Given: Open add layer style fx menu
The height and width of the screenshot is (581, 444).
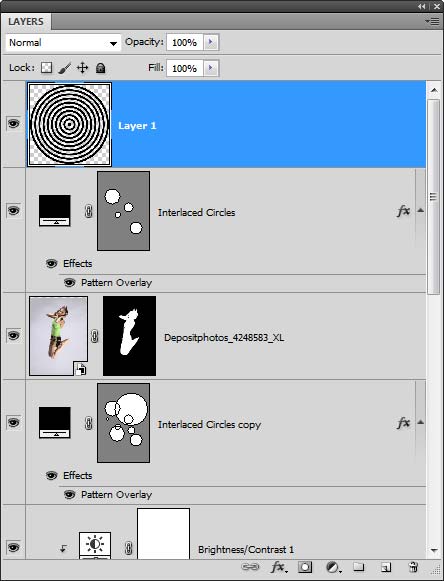Looking at the screenshot, I should (278, 567).
